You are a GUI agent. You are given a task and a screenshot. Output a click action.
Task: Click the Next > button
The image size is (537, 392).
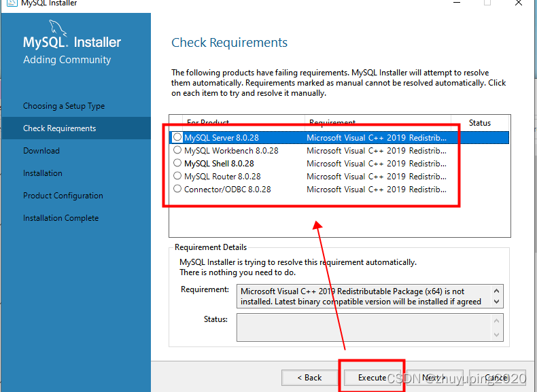coord(434,377)
